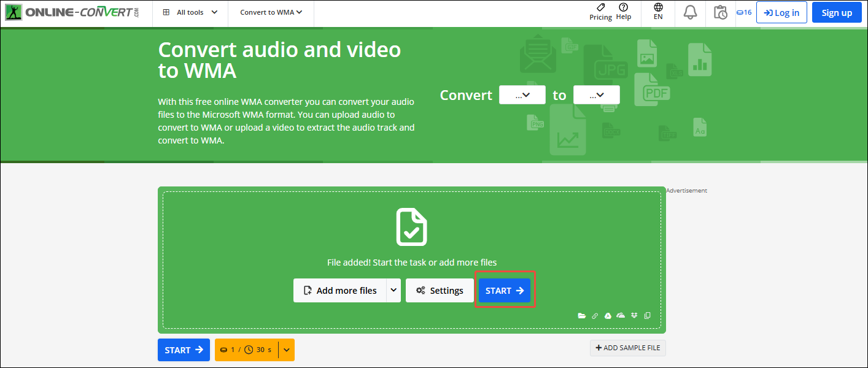Image resolution: width=868 pixels, height=368 pixels.
Task: Upload a file from Google Drive
Action: [x=608, y=315]
